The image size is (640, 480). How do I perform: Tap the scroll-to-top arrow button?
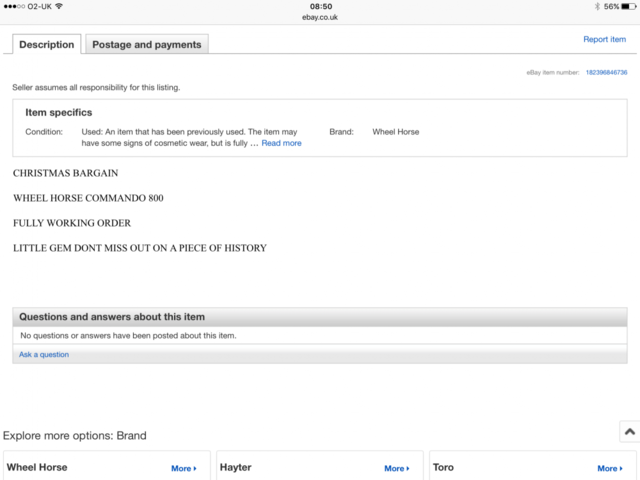coord(629,430)
